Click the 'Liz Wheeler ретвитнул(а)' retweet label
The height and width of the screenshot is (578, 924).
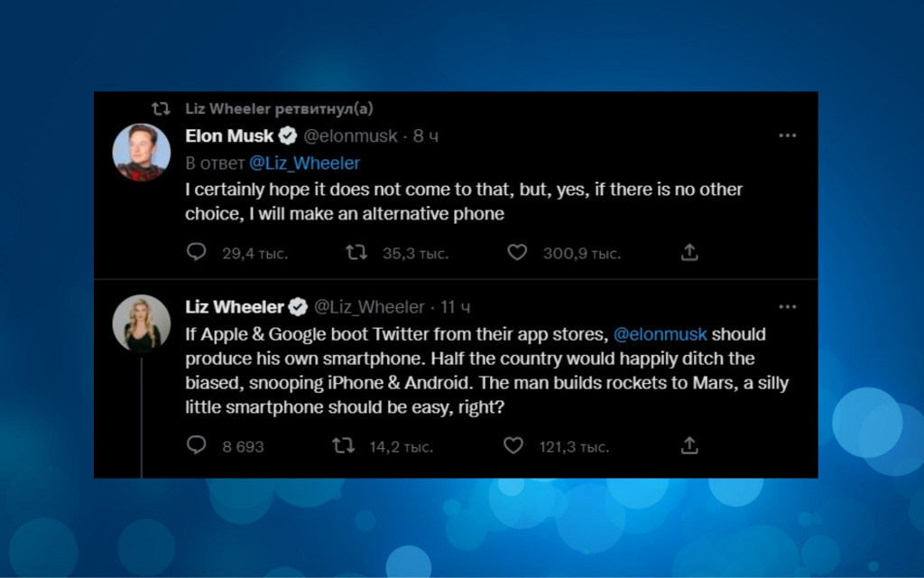[x=278, y=109]
